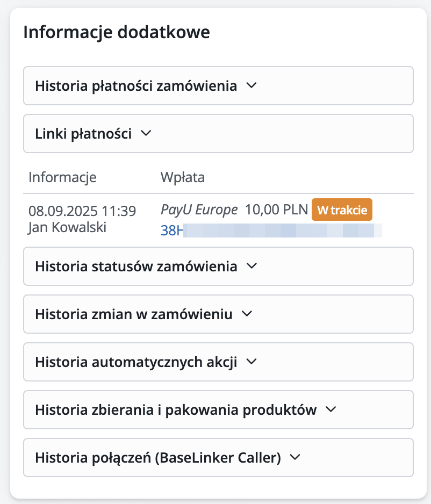This screenshot has width=431, height=504.
Task: Click the chevron beside Historia automatycznych akcji
Action: click(251, 362)
